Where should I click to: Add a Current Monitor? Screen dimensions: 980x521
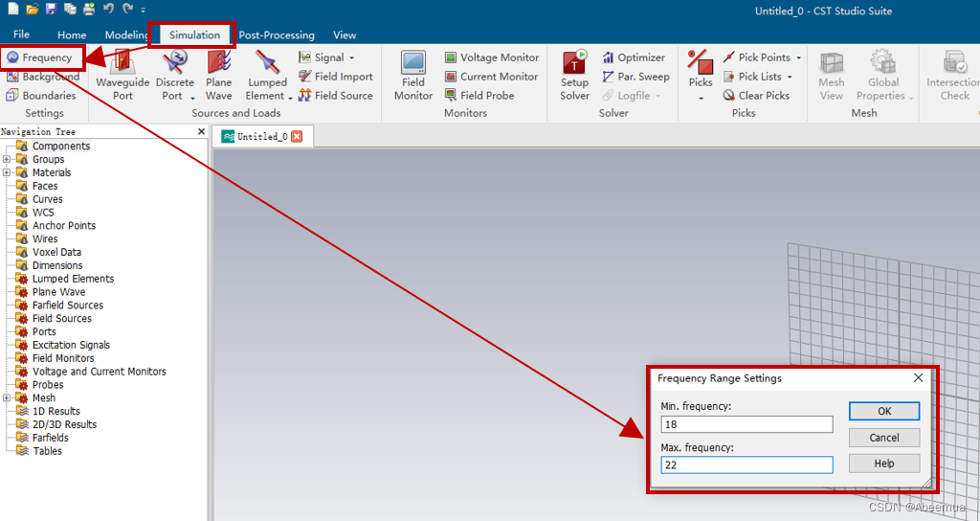click(x=491, y=77)
